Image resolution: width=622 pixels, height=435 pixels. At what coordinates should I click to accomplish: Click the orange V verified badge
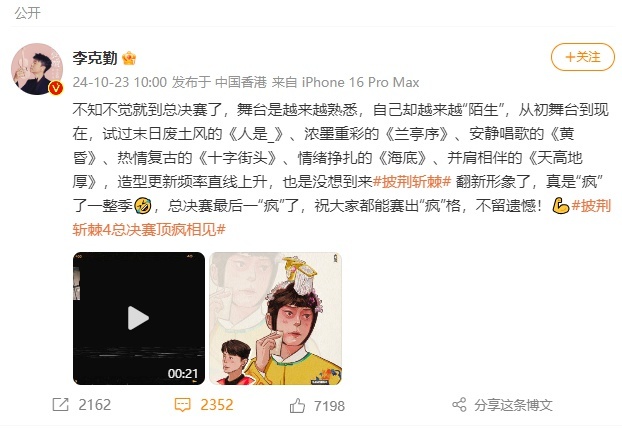(x=56, y=88)
